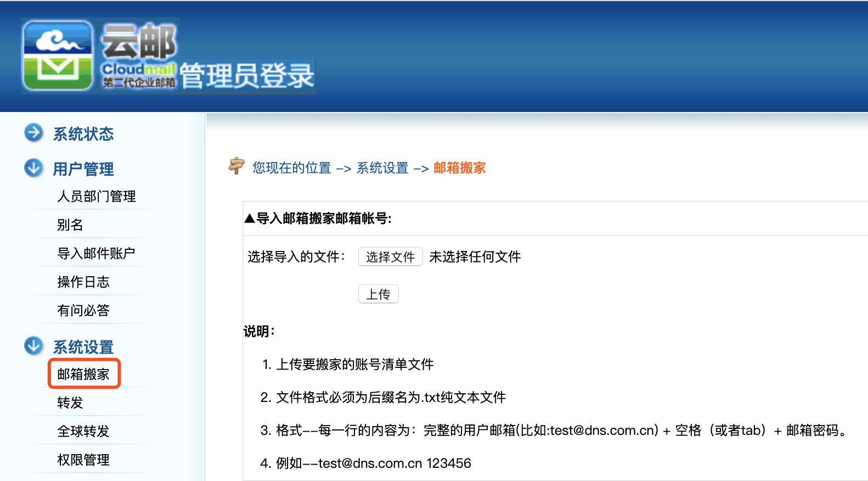Open the 转发 settings page
The image size is (868, 481).
click(x=70, y=403)
